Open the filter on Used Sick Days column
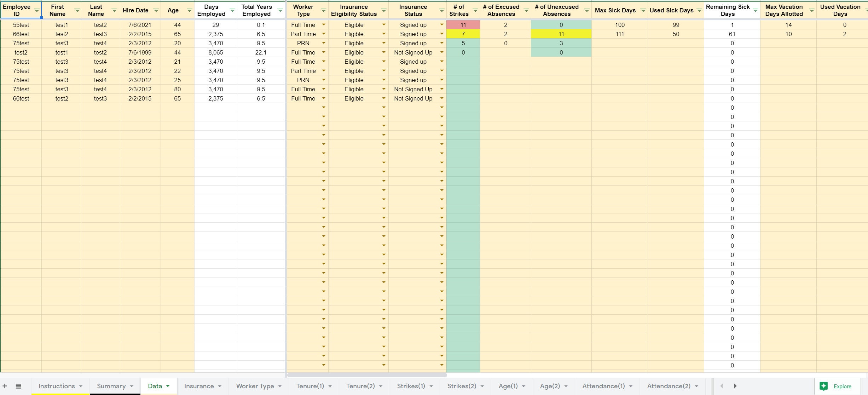868x395 pixels. 699,10
